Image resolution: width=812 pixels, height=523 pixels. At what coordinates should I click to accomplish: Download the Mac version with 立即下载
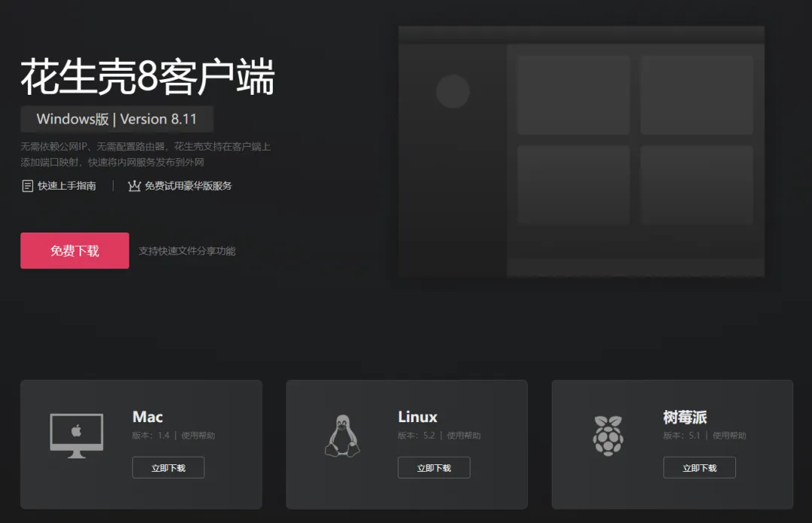168,467
